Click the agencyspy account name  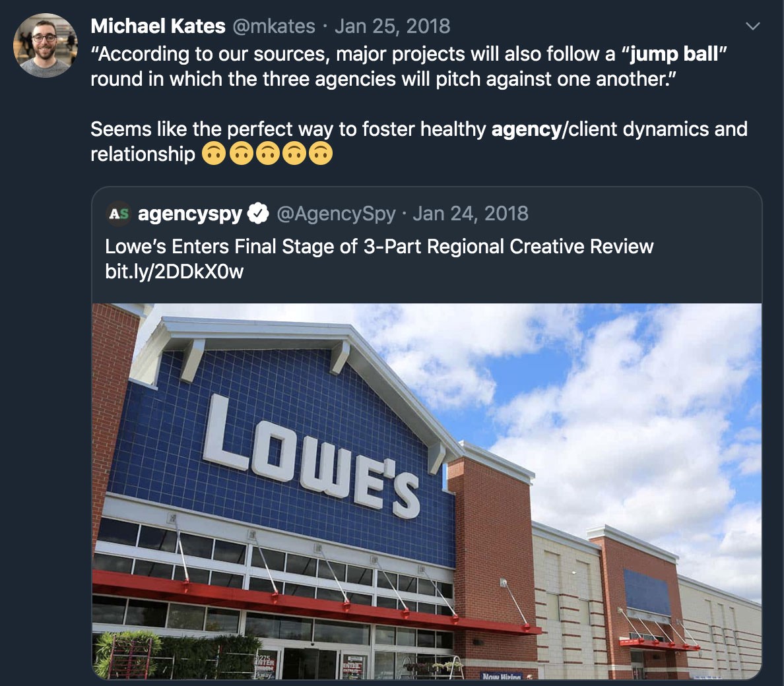(x=190, y=214)
